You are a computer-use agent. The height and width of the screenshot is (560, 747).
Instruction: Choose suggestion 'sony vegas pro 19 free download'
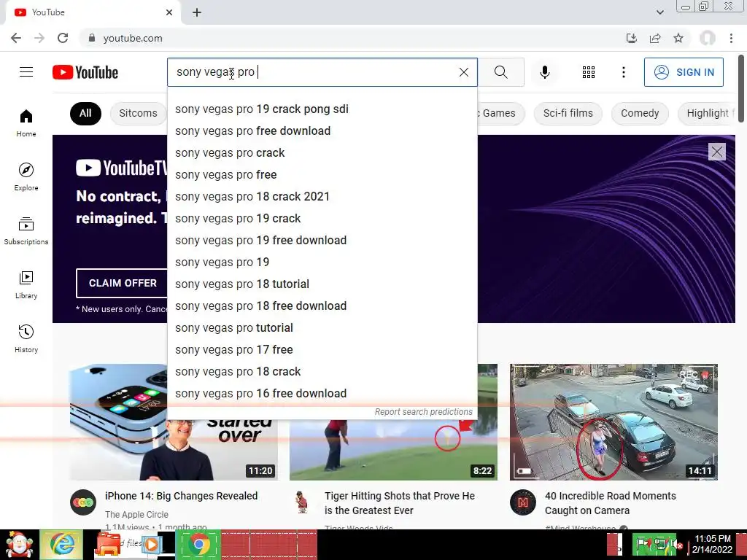click(322, 241)
